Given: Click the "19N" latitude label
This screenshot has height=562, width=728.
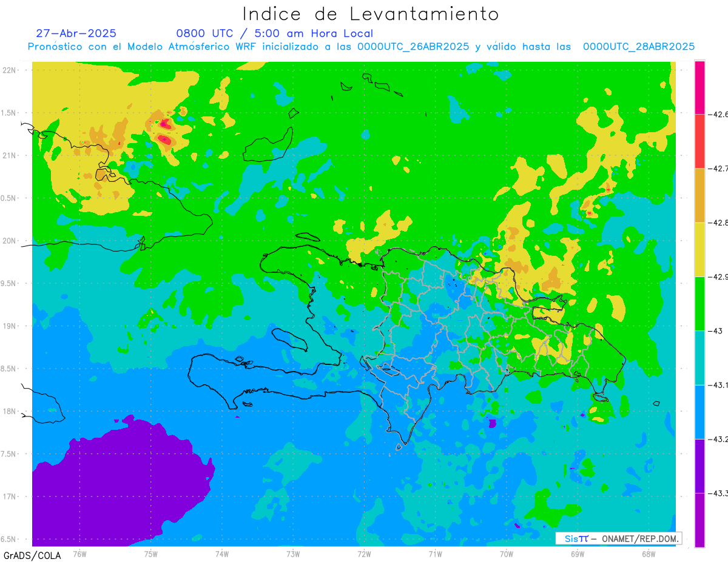Looking at the screenshot, I should [x=9, y=326].
